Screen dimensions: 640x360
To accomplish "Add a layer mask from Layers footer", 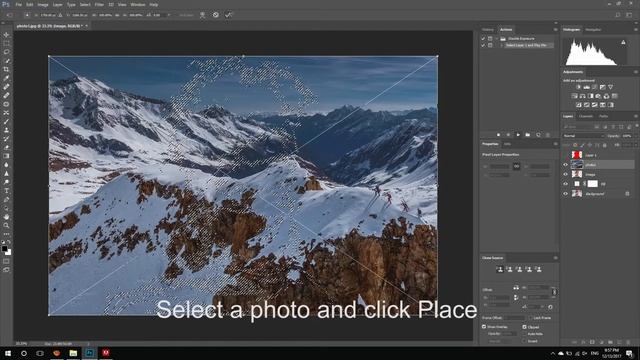I will pos(592,342).
